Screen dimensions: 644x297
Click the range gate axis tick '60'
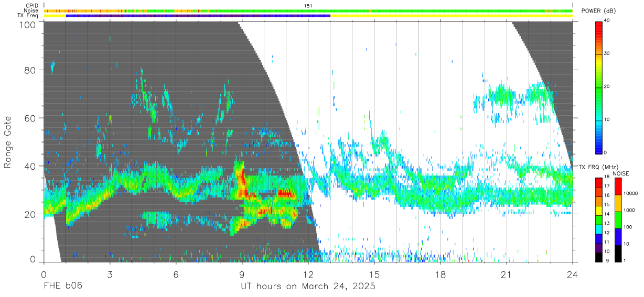30,118
